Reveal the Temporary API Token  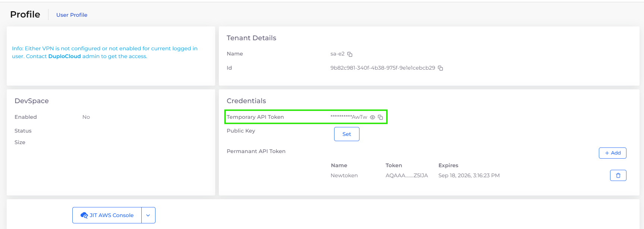[x=373, y=117]
